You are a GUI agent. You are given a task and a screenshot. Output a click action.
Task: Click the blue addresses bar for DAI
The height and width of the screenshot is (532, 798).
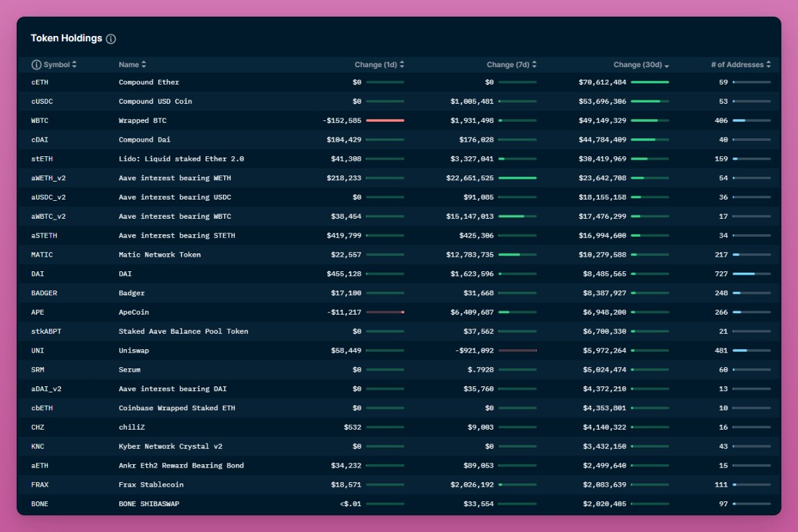(752, 274)
